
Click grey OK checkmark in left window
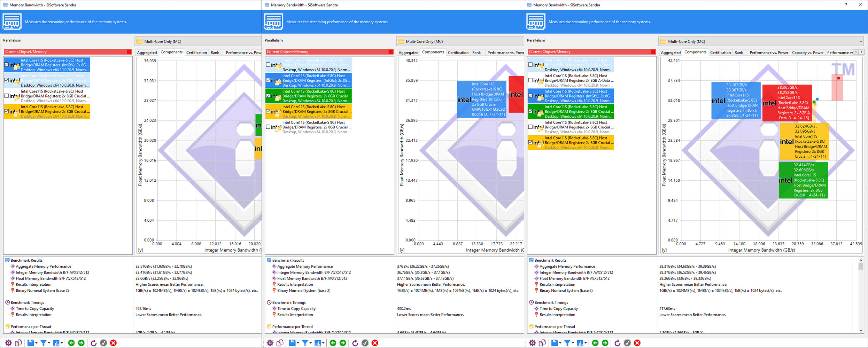[x=103, y=343]
